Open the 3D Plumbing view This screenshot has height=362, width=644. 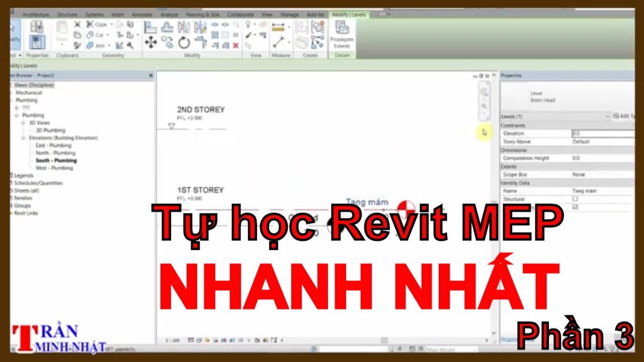[50, 130]
